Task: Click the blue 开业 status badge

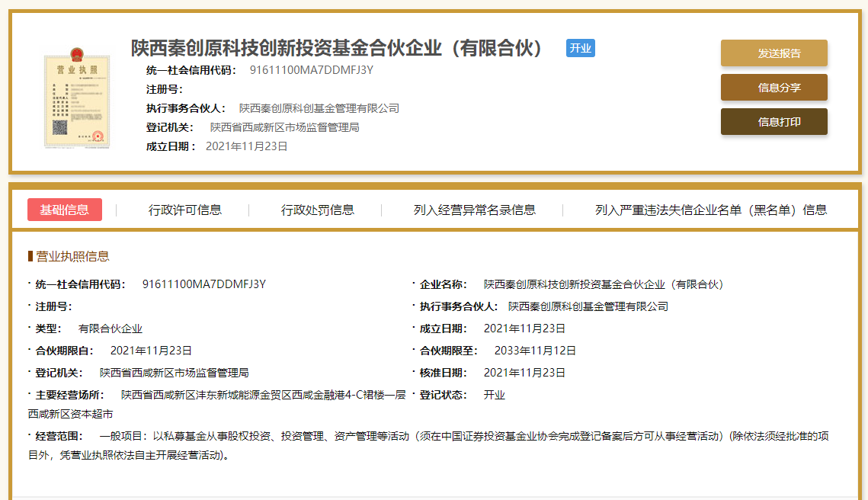Action: pos(580,48)
